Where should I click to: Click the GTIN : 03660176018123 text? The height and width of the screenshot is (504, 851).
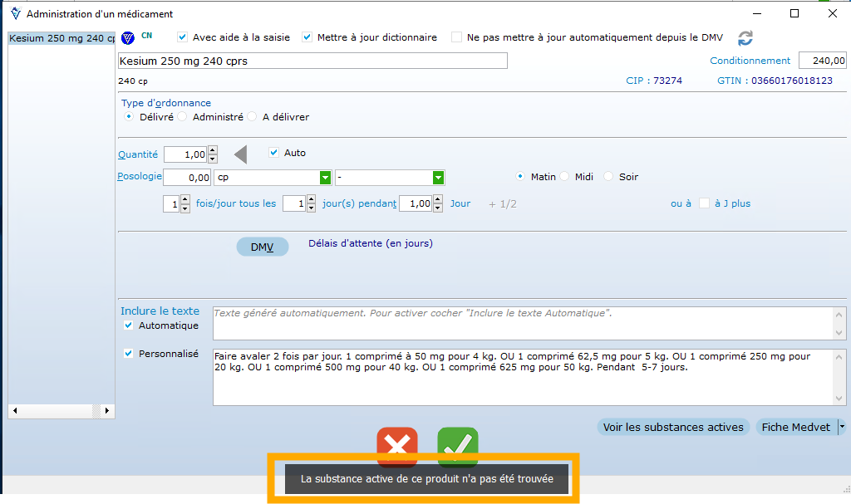[775, 81]
